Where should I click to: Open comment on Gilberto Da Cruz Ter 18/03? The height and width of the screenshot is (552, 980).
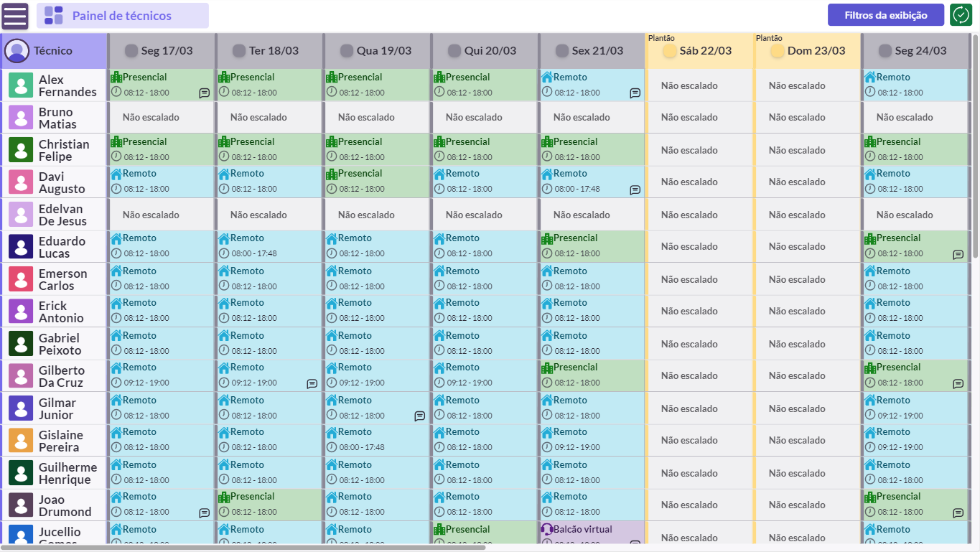tap(312, 383)
